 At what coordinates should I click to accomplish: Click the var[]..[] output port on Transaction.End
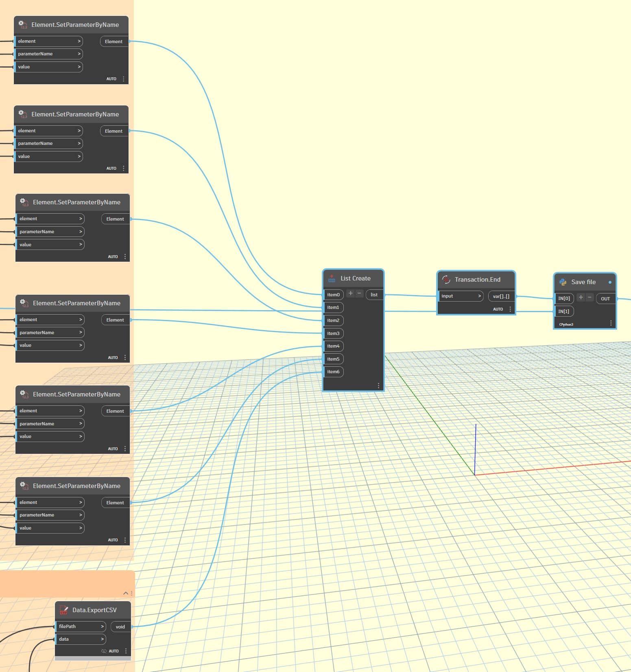501,296
